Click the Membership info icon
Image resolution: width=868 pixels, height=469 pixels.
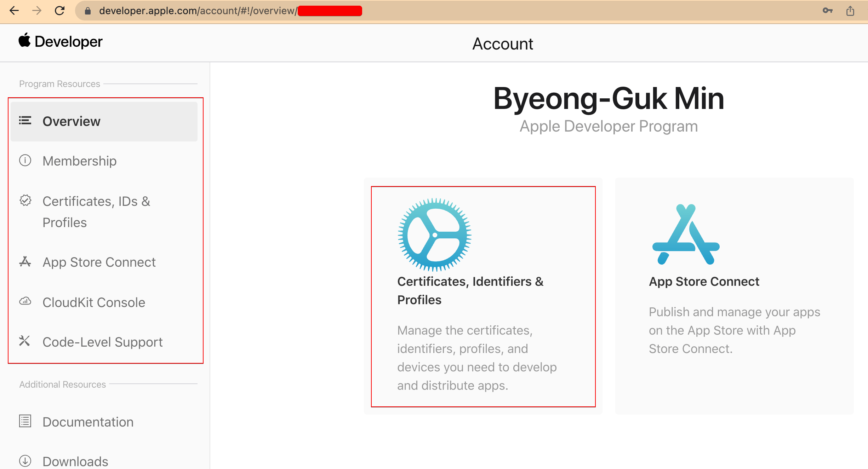(x=25, y=160)
